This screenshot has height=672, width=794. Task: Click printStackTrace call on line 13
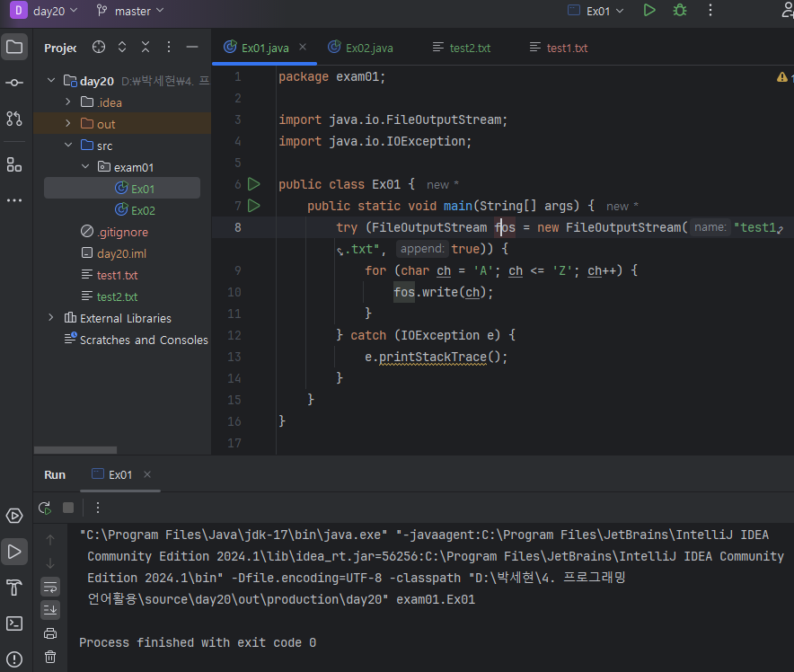pyautogui.click(x=432, y=357)
